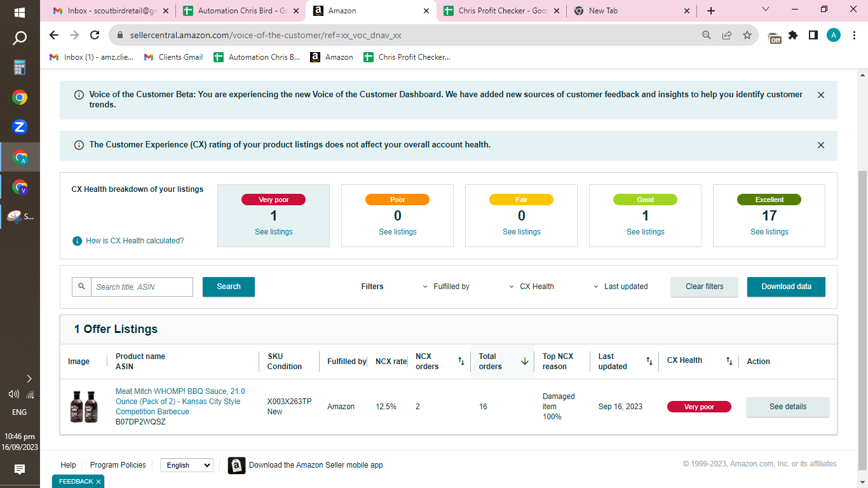
Task: Click the extension icon labeled Off
Action: (774, 37)
